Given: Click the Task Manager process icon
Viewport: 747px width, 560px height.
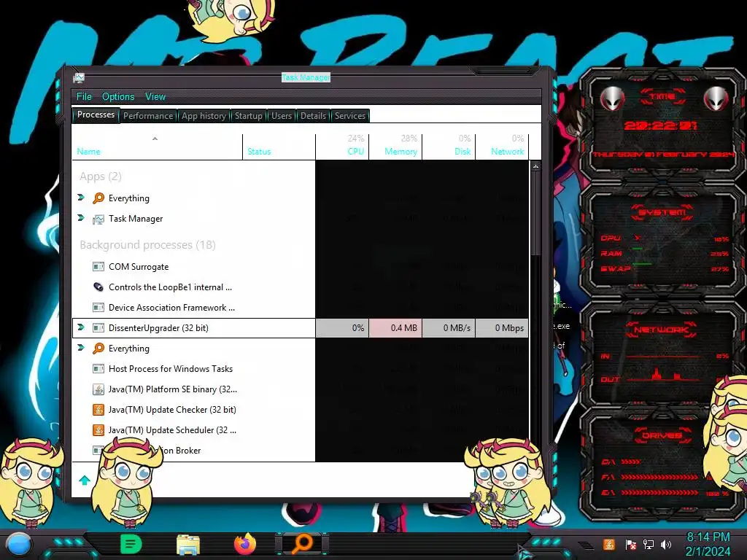Looking at the screenshot, I should pyautogui.click(x=98, y=219).
